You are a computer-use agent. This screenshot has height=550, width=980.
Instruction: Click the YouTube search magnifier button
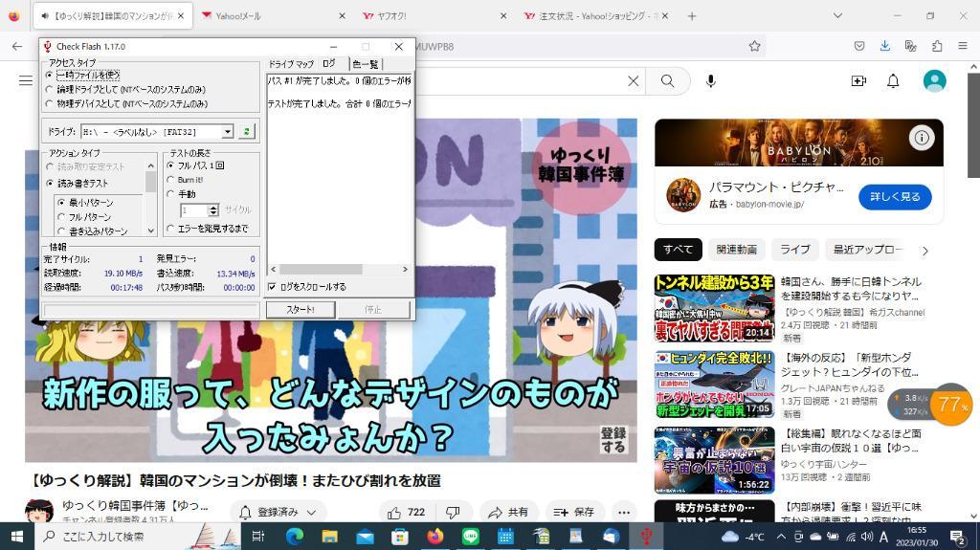[x=667, y=81]
